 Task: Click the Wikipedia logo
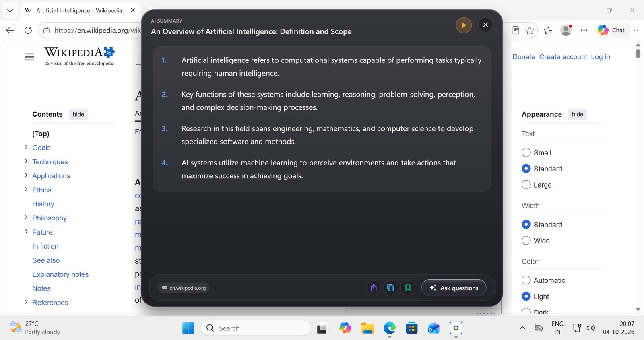tap(80, 56)
